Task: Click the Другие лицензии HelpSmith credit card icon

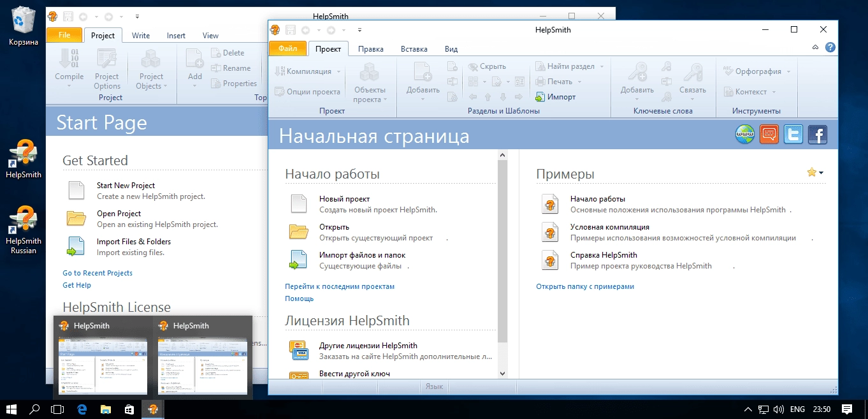Action: click(x=299, y=350)
